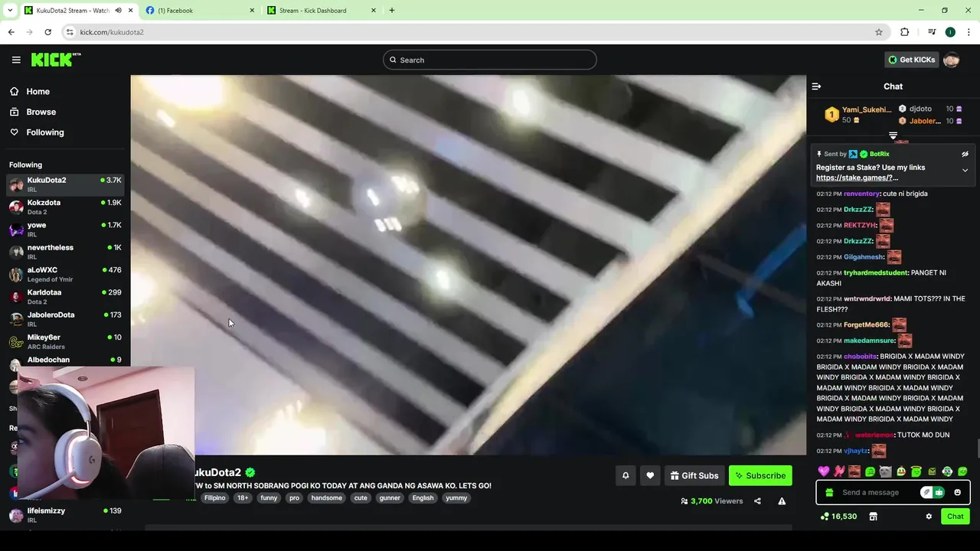Select yowe channel in sidebar
Screen dimensions: 980x551
[65, 230]
